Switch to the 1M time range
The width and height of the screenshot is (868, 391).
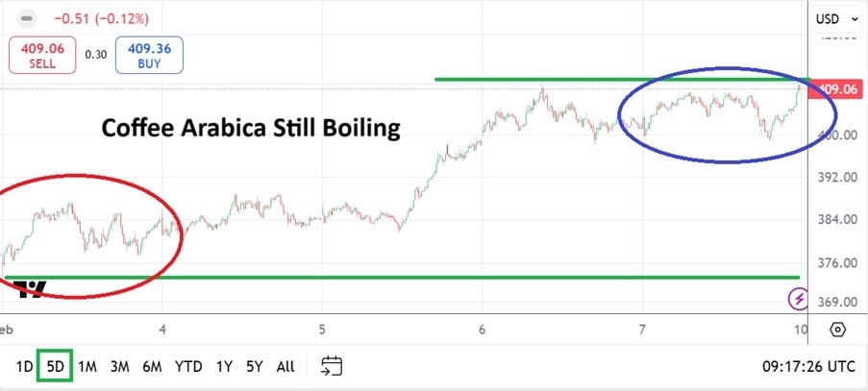[87, 366]
